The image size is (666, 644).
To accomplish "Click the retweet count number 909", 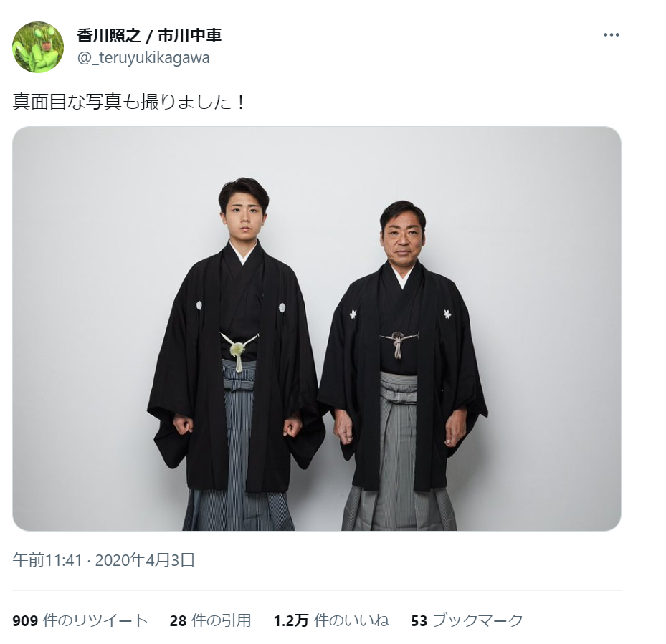I will pyautogui.click(x=25, y=621).
